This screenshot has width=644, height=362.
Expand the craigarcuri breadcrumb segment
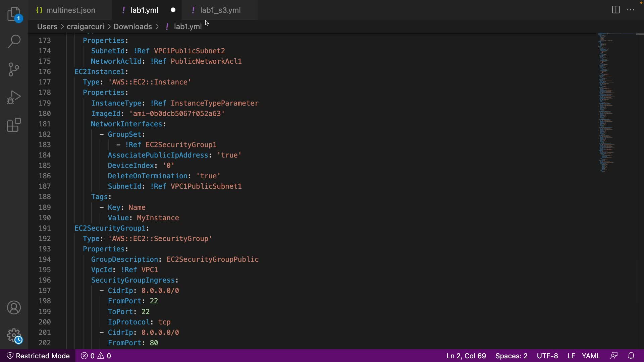click(85, 26)
